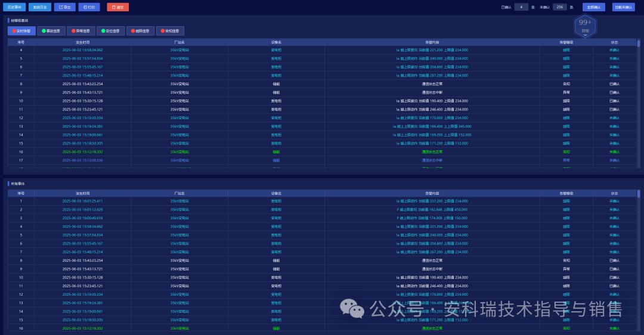Toggle the 事故信息 filter
The width and height of the screenshot is (644, 335).
click(x=51, y=30)
